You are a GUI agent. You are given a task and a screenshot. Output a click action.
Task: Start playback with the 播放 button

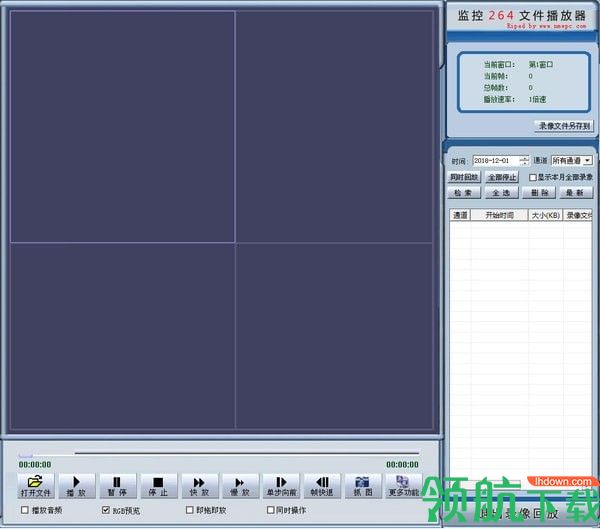pos(77,486)
